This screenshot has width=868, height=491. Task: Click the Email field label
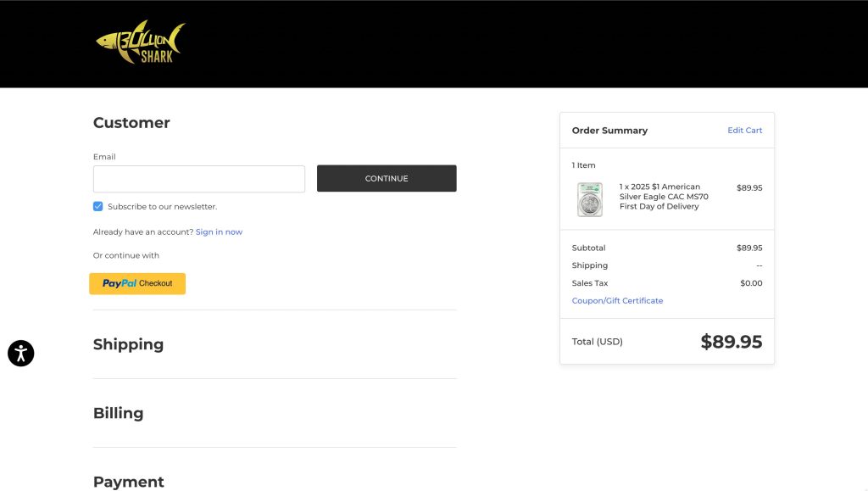click(x=104, y=157)
